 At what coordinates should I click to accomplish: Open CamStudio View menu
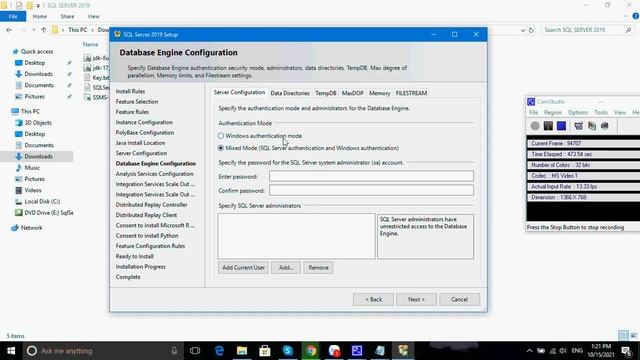coord(620,112)
